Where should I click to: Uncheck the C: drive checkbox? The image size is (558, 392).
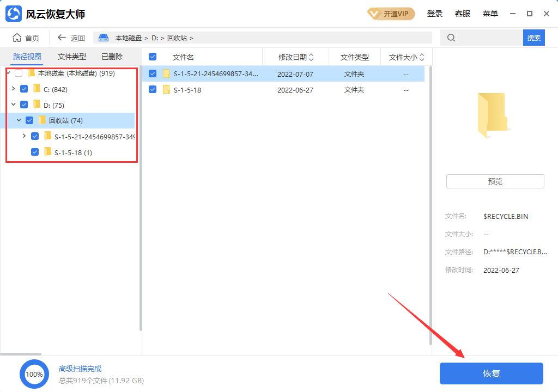[24, 88]
